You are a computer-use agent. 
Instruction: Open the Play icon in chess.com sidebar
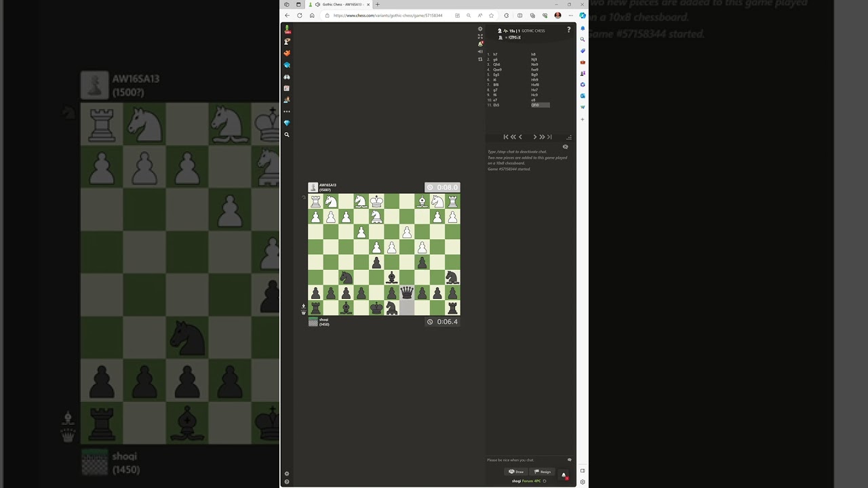click(287, 41)
